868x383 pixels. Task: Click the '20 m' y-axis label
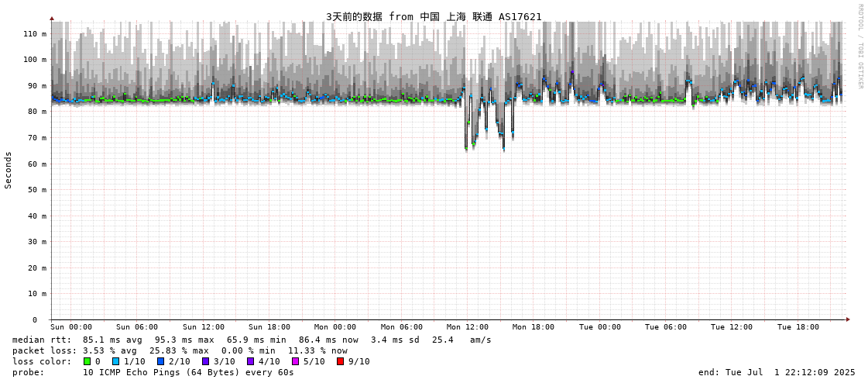(36, 267)
